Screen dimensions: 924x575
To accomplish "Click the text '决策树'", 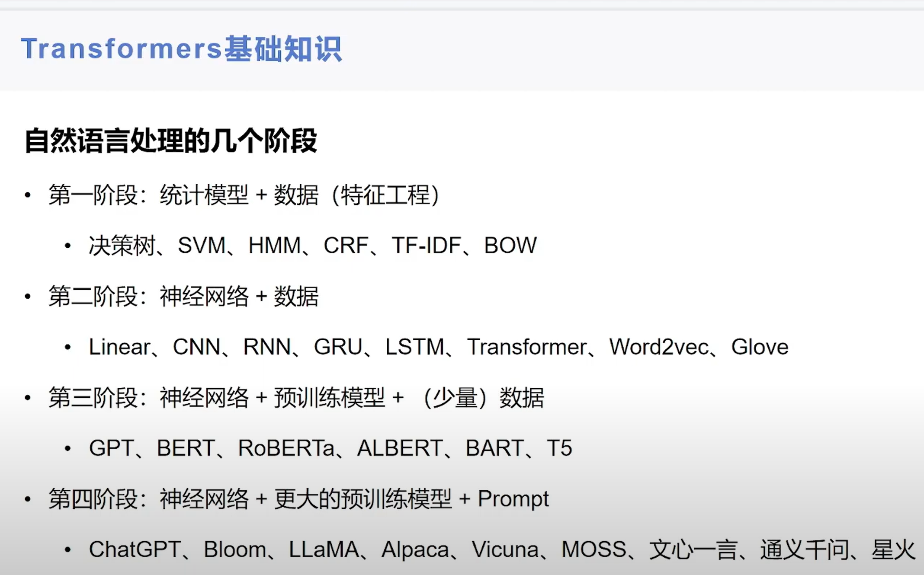I will (x=122, y=246).
